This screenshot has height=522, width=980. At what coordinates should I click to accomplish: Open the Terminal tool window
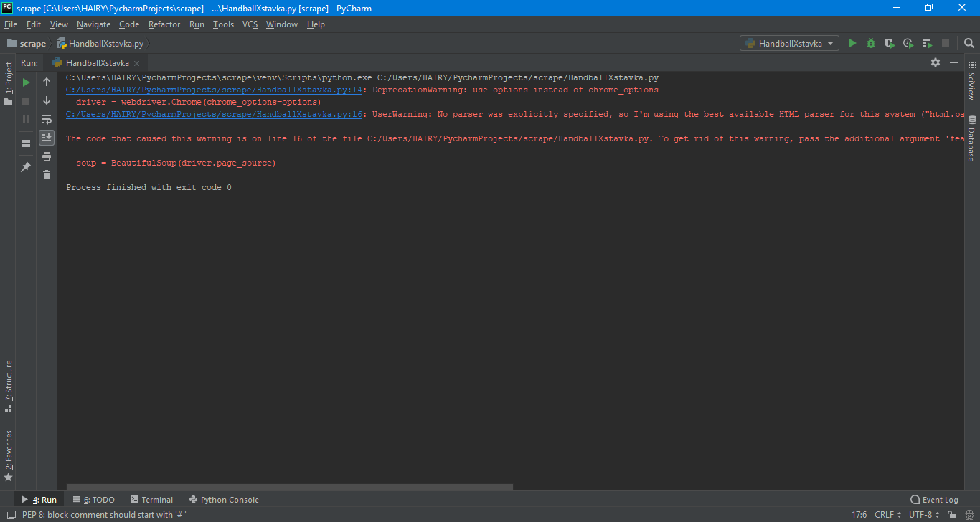(x=151, y=500)
